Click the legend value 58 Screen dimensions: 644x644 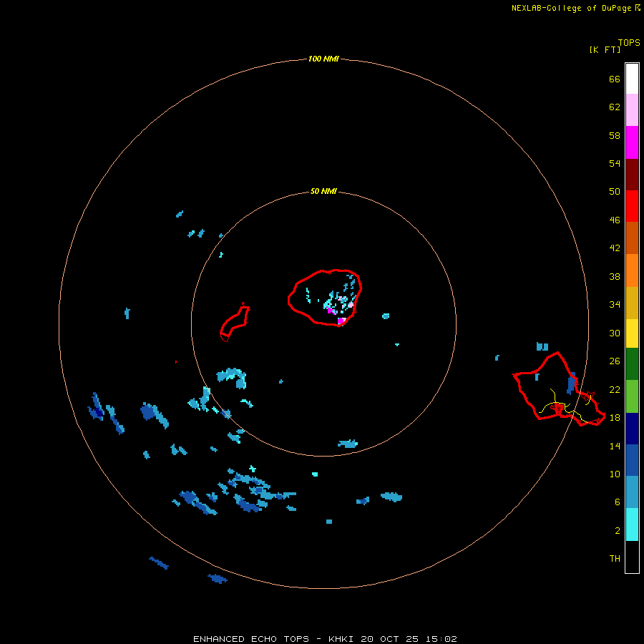tap(615, 135)
